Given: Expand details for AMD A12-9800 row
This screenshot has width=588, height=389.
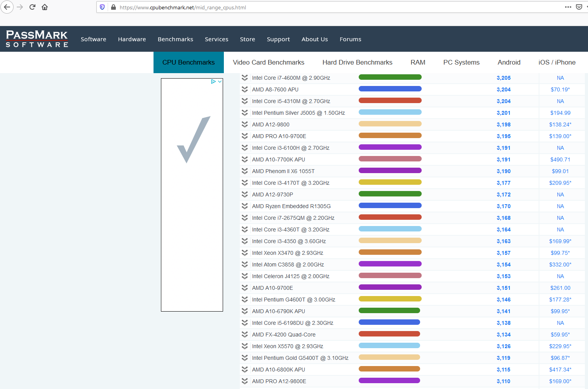Looking at the screenshot, I should pyautogui.click(x=244, y=124).
